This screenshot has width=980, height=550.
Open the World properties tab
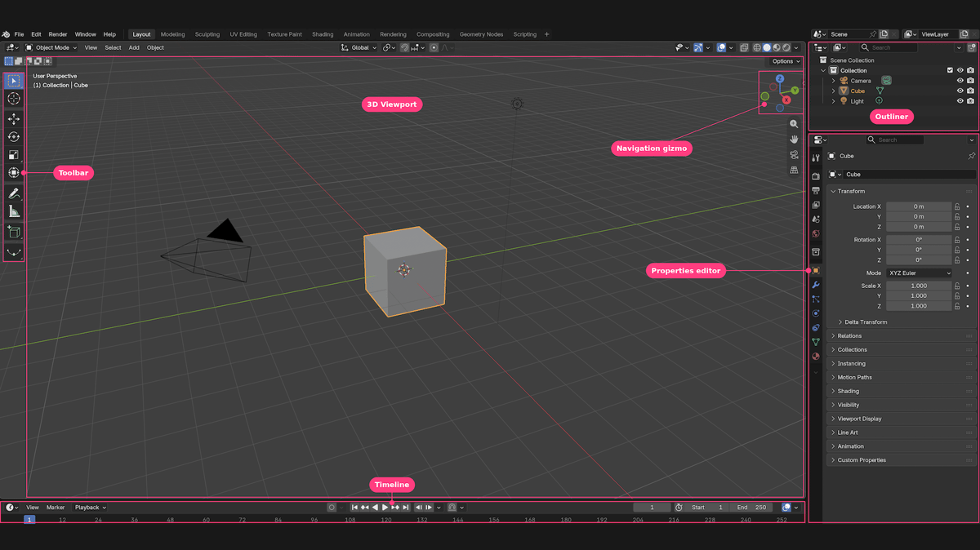pyautogui.click(x=815, y=234)
